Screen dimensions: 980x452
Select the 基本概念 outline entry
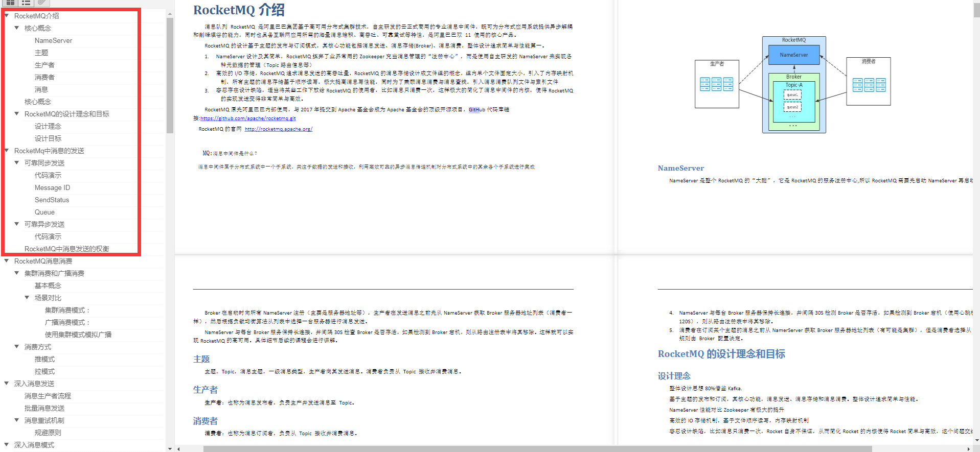(48, 286)
